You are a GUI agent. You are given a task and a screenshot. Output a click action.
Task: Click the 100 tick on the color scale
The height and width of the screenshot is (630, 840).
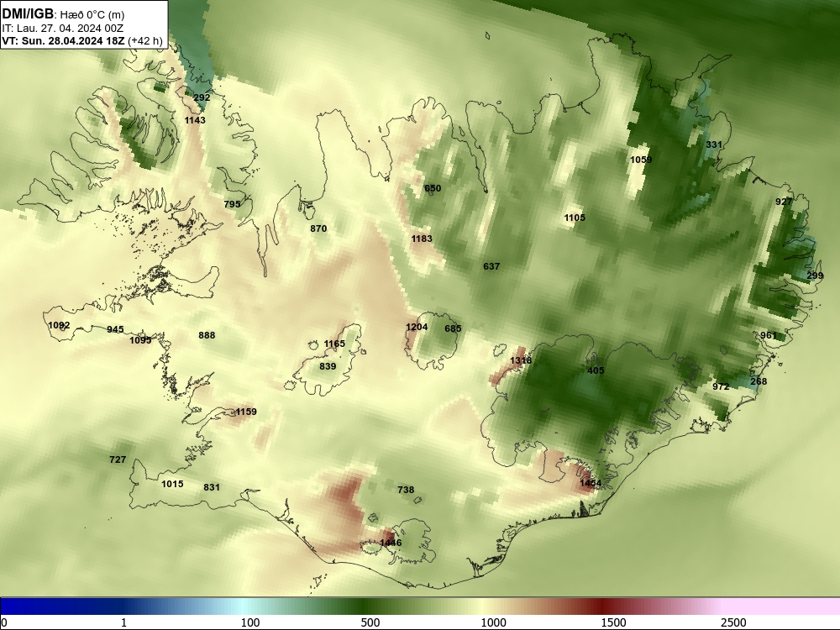250,622
